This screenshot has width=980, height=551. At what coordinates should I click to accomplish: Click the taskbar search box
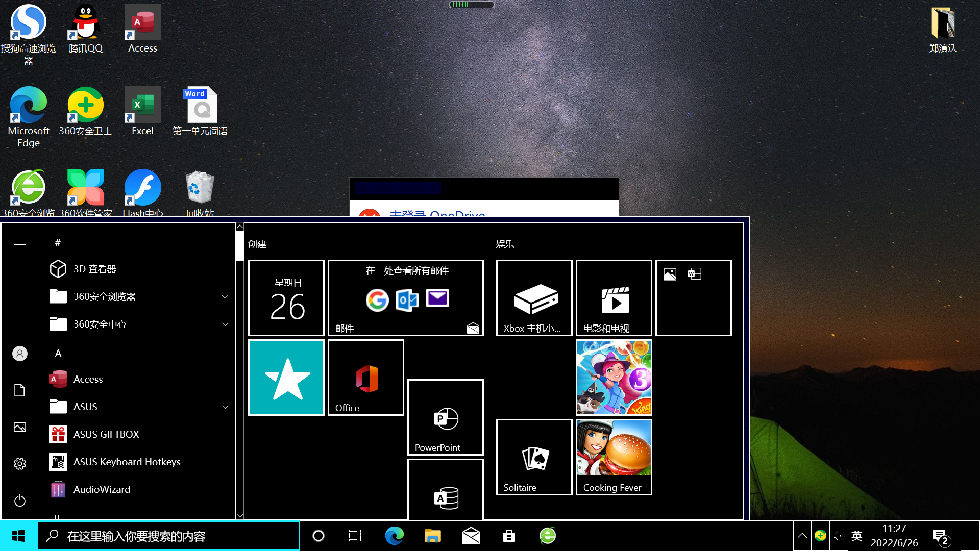[x=168, y=536]
